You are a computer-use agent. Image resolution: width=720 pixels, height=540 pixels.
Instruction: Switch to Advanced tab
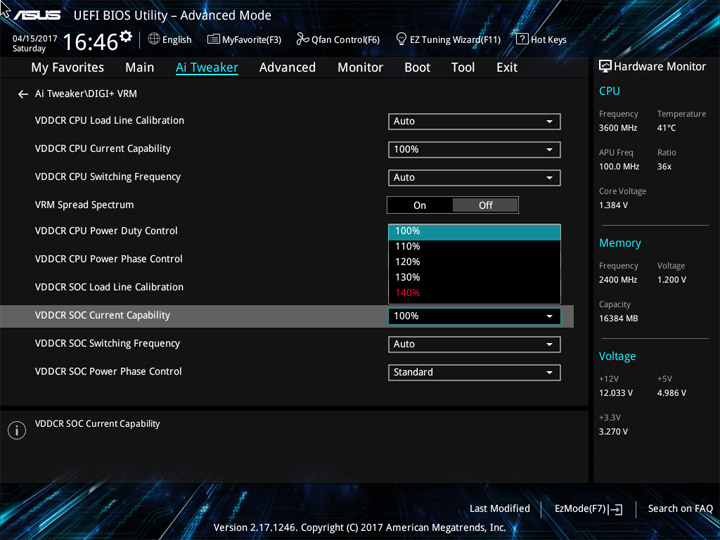287,68
